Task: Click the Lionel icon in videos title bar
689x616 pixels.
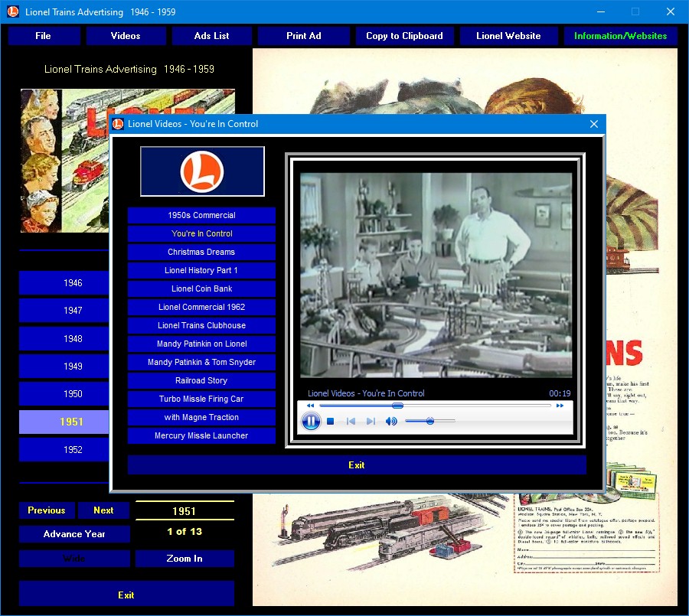Action: click(118, 124)
